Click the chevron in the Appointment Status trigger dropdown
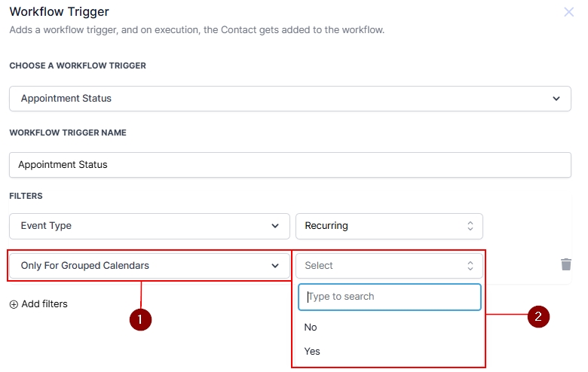The height and width of the screenshot is (372, 588). tap(556, 99)
